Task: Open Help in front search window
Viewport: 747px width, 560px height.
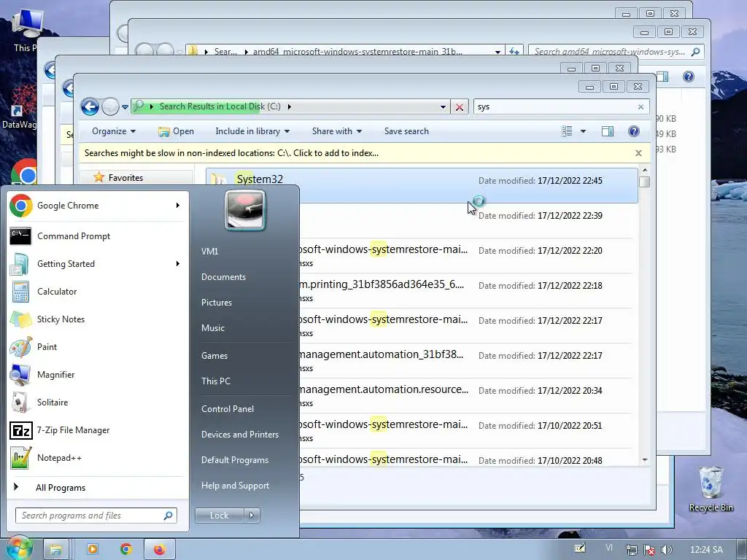Action: coord(634,131)
